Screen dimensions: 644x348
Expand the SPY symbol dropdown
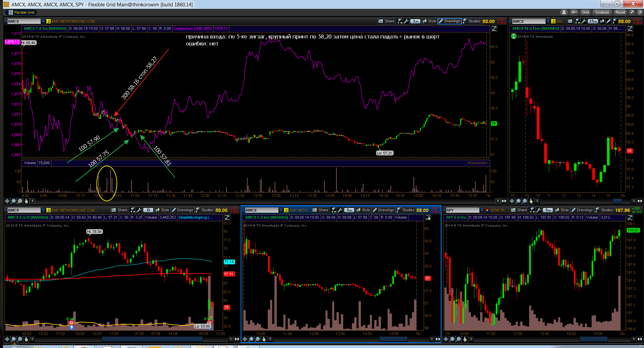482,210
